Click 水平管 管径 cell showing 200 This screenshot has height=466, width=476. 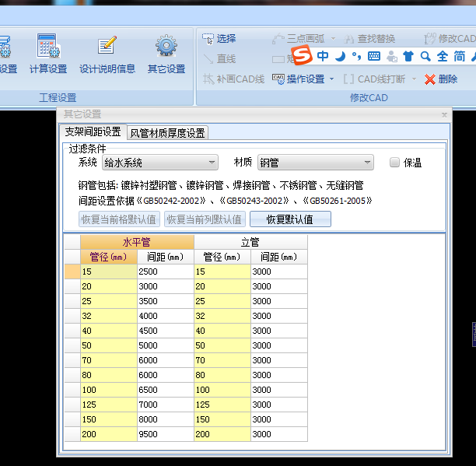click(x=109, y=434)
